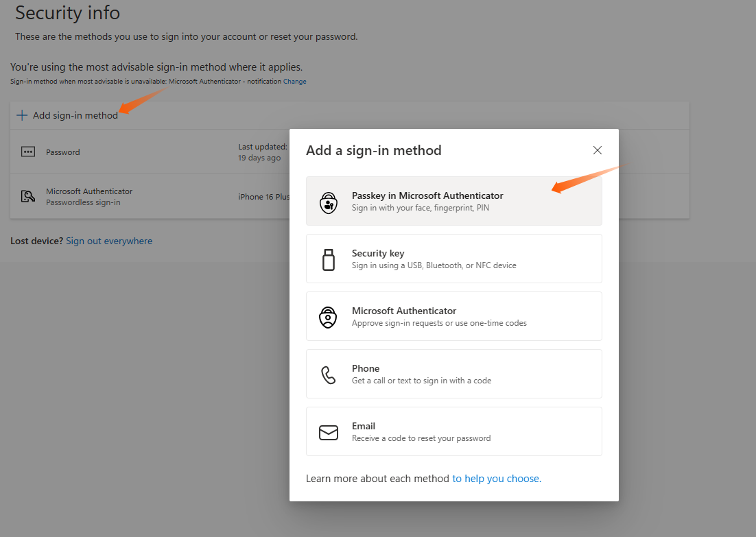Close the Add a sign-in method dialog
Image resolution: width=756 pixels, height=537 pixels.
tap(597, 150)
